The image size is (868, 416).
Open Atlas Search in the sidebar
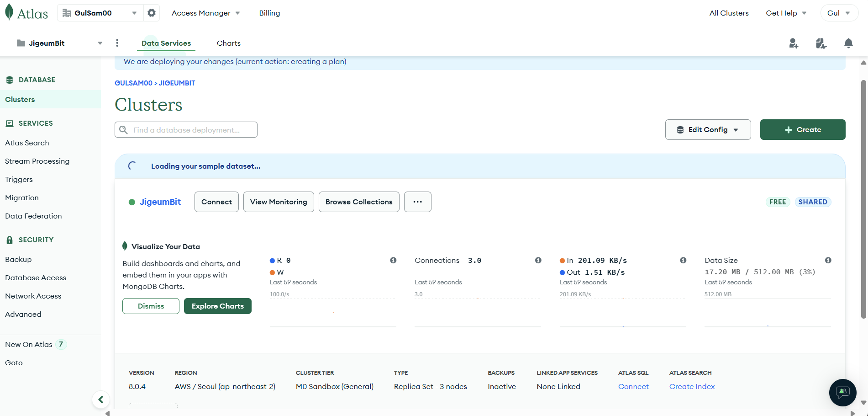click(x=27, y=143)
